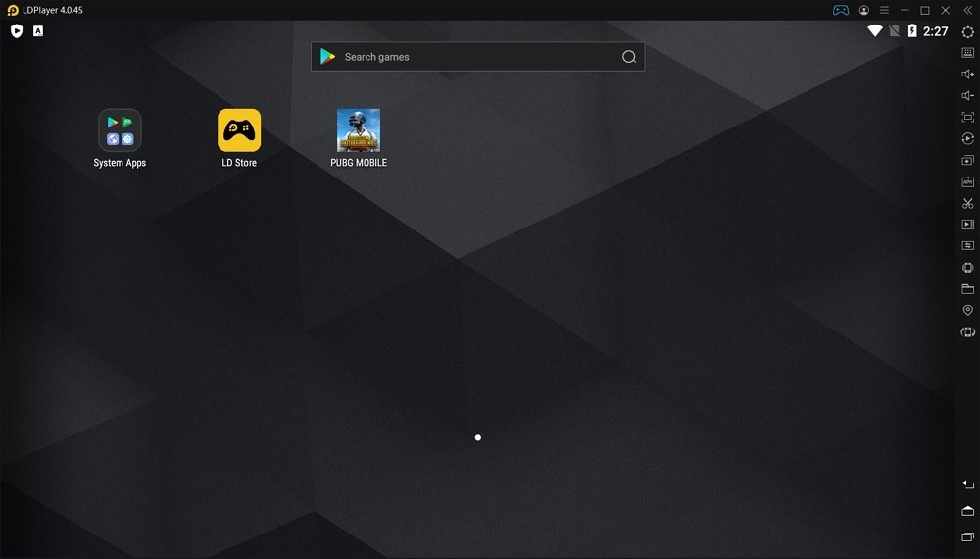Click the volume down icon
This screenshot has height=559, width=980.
(967, 96)
